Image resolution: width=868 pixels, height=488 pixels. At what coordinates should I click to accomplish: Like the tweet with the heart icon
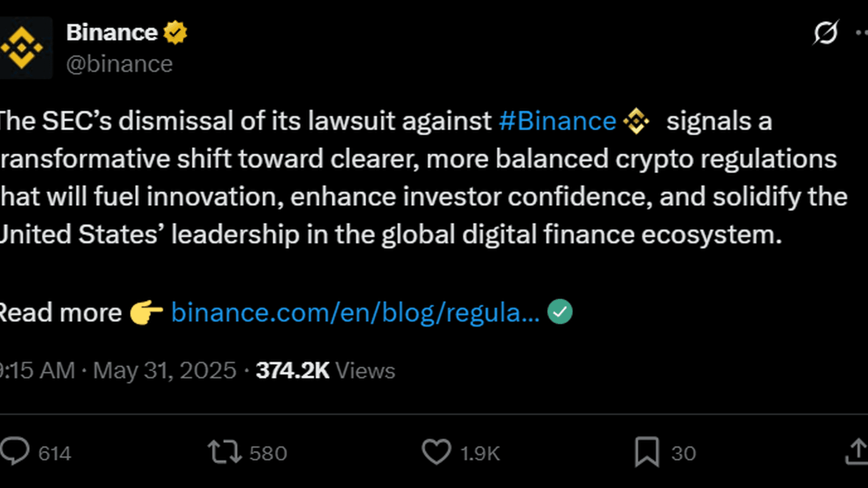click(437, 452)
